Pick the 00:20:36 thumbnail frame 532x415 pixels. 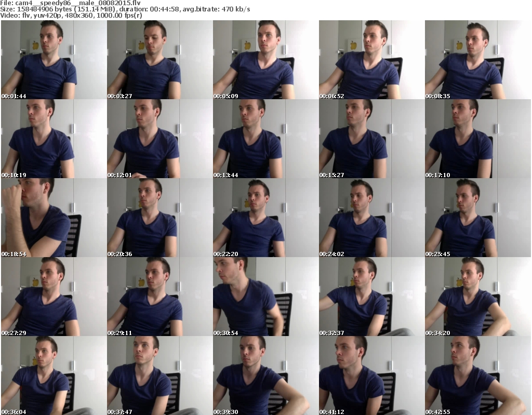click(x=160, y=218)
